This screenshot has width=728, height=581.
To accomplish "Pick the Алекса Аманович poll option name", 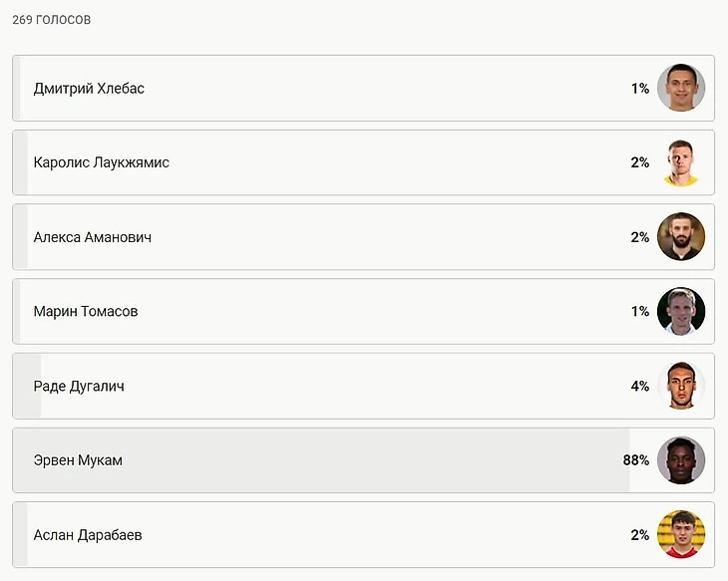I will click(93, 237).
